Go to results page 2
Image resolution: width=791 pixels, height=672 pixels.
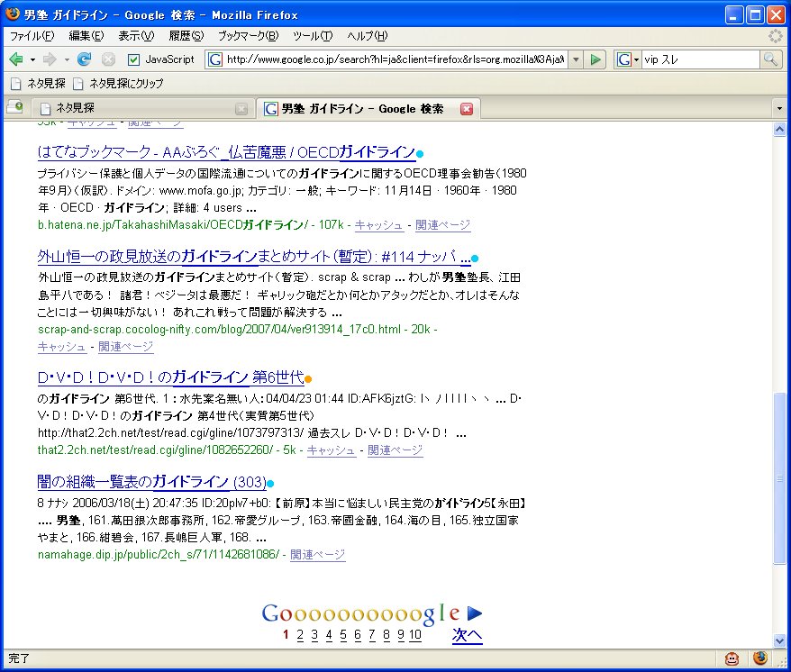click(300, 635)
